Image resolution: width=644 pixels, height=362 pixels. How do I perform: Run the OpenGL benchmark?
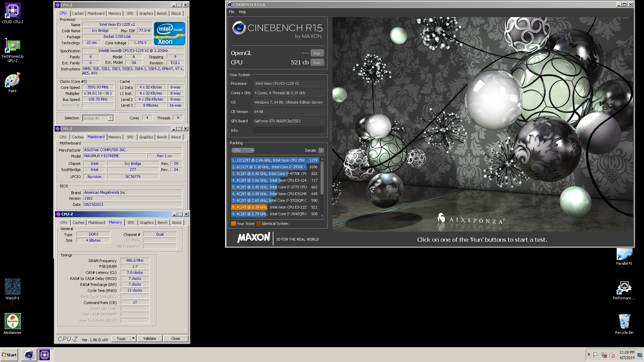point(317,53)
